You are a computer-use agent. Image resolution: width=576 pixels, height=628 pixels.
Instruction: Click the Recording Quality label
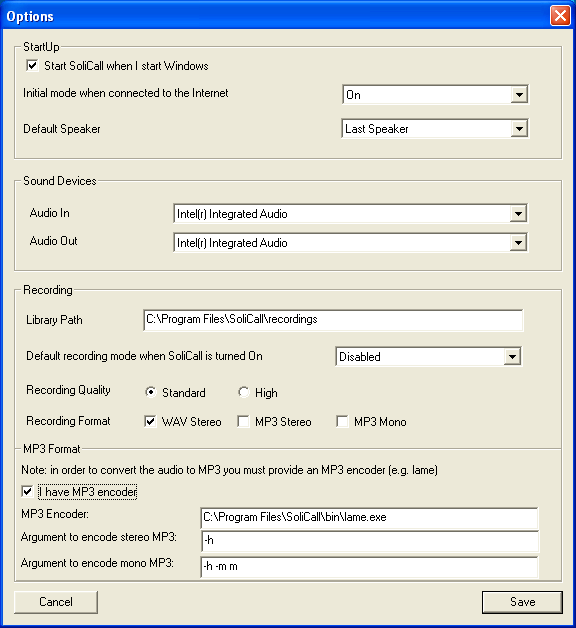click(x=68, y=390)
